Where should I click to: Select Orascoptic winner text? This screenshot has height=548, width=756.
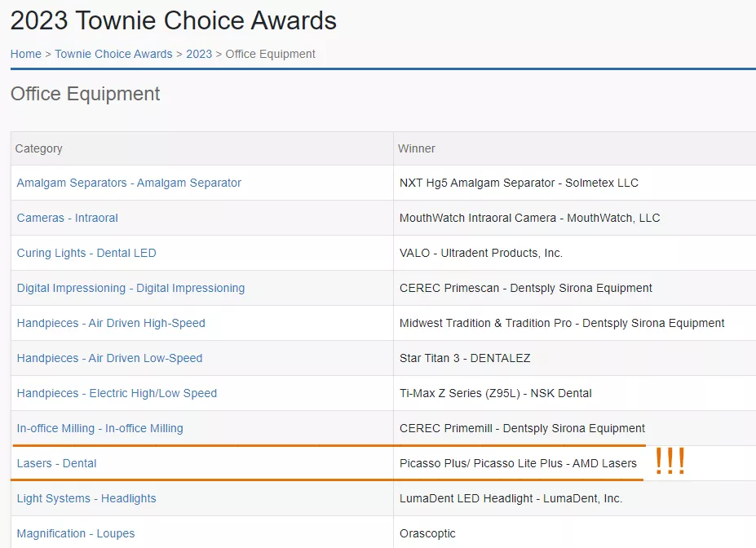point(427,534)
